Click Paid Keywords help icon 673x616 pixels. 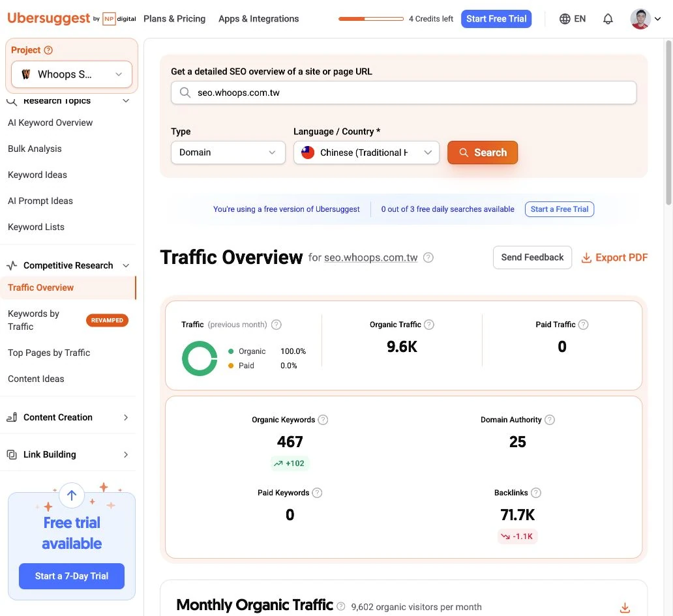tap(317, 493)
